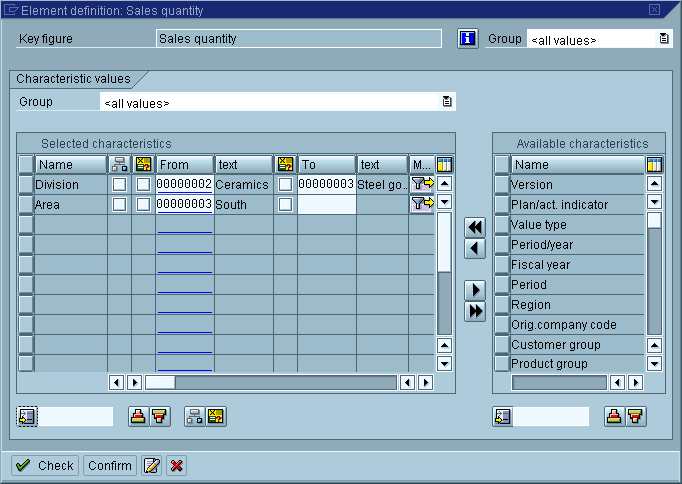
Task: Select Period/year in available list
Action: 577,244
